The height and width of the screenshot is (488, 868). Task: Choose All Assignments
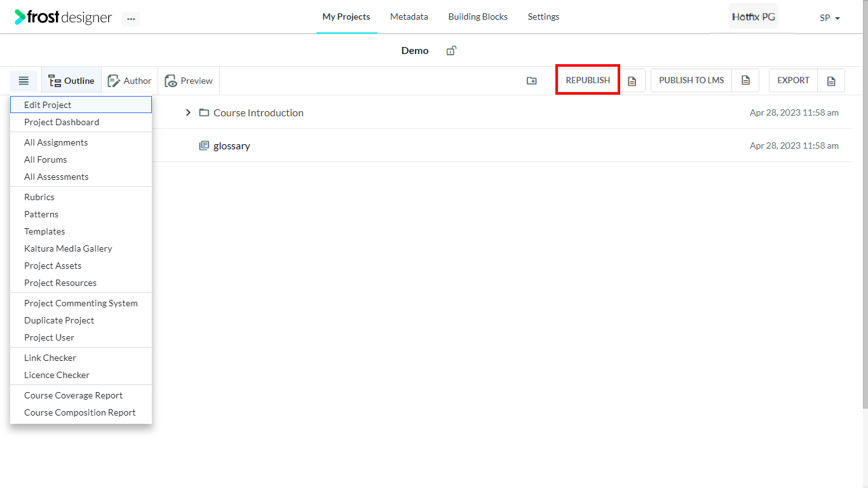[81, 142]
